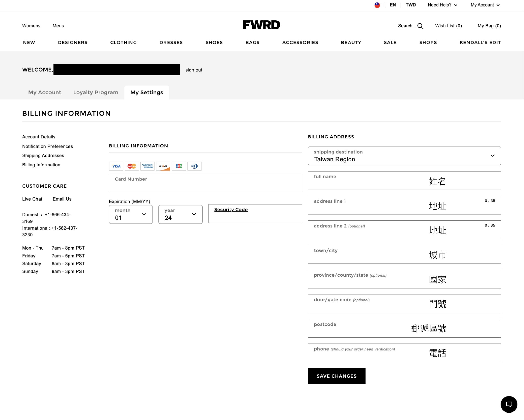Click the Security Code help link
Image resolution: width=524 pixels, height=420 pixels.
click(x=231, y=210)
